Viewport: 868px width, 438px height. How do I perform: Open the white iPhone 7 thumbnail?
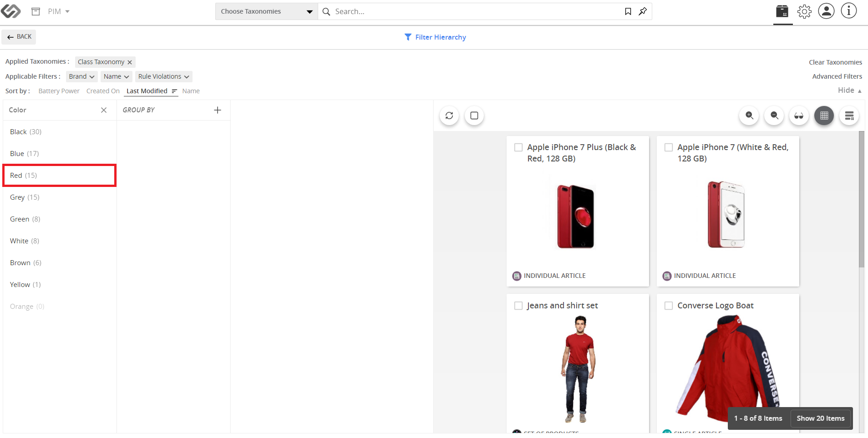click(726, 214)
